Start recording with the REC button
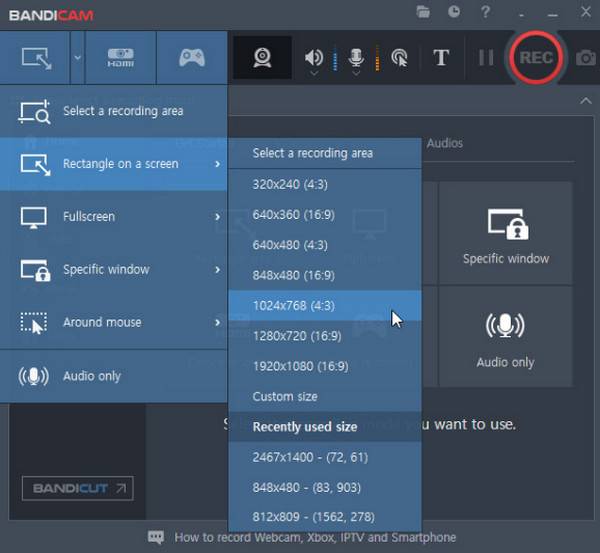The width and height of the screenshot is (600, 553). point(536,57)
